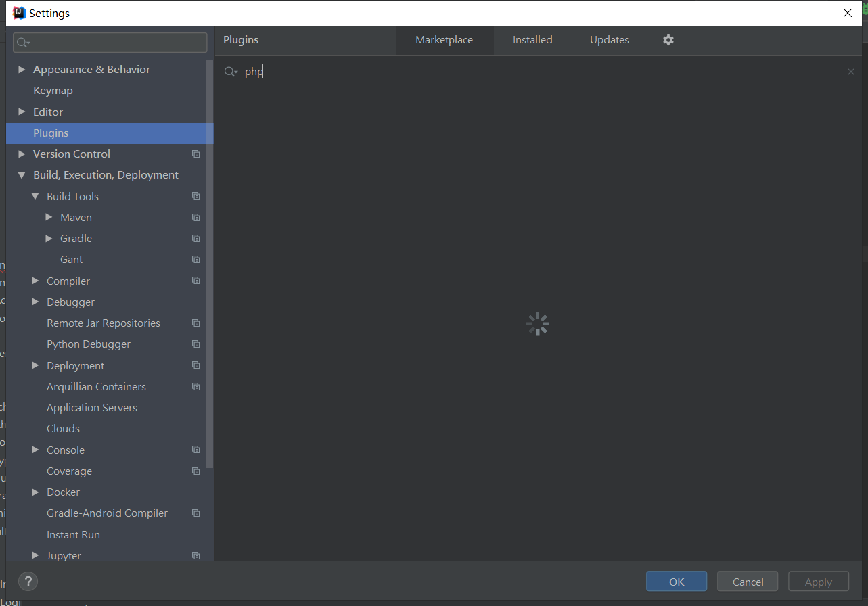868x606 pixels.
Task: Click project-level icon beside Python Debugger
Action: pyautogui.click(x=196, y=344)
